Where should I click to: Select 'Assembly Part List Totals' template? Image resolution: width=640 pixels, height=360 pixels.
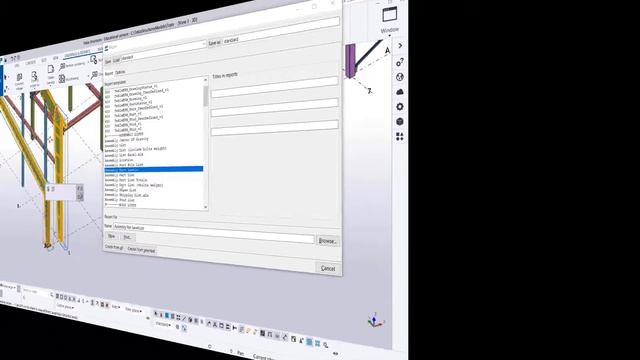coord(126,180)
